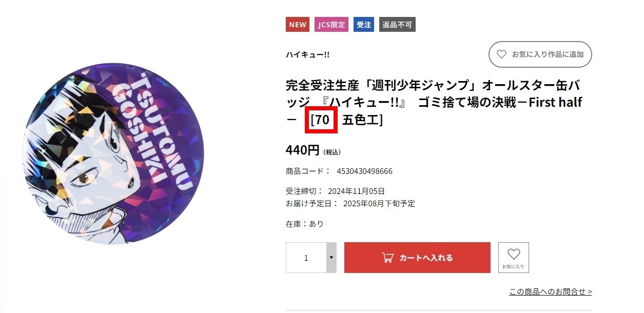Select the gray 返品不可 tag
The image size is (644, 313).
coord(398,25)
